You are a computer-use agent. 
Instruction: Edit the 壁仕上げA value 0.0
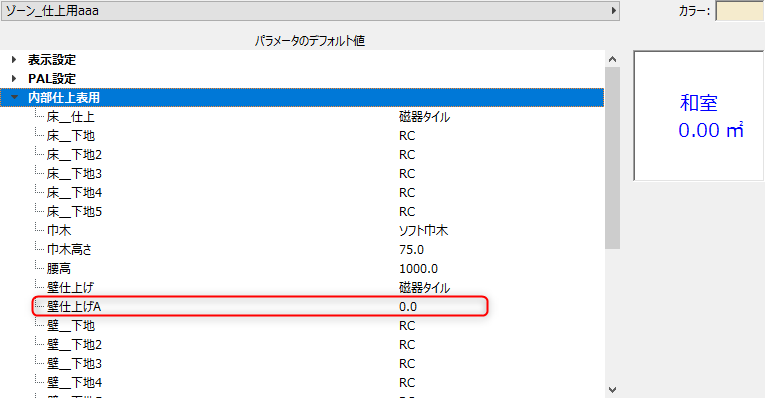408,307
